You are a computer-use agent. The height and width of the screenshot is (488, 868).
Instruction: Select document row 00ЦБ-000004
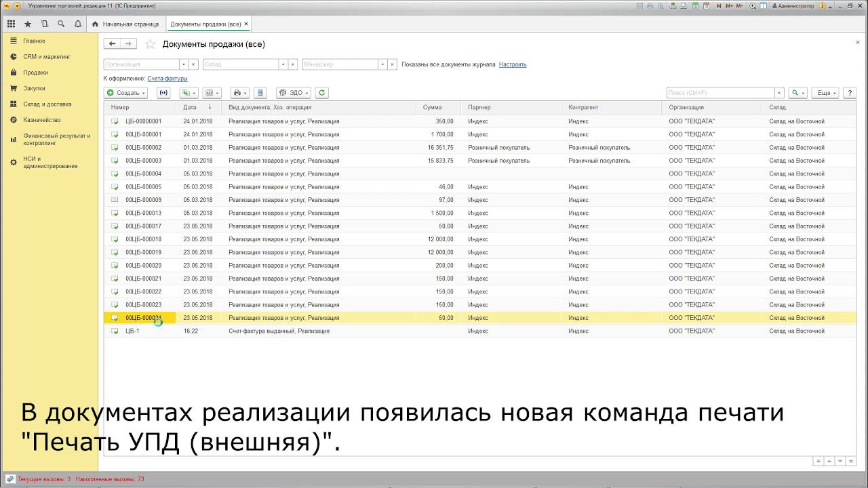click(480, 174)
